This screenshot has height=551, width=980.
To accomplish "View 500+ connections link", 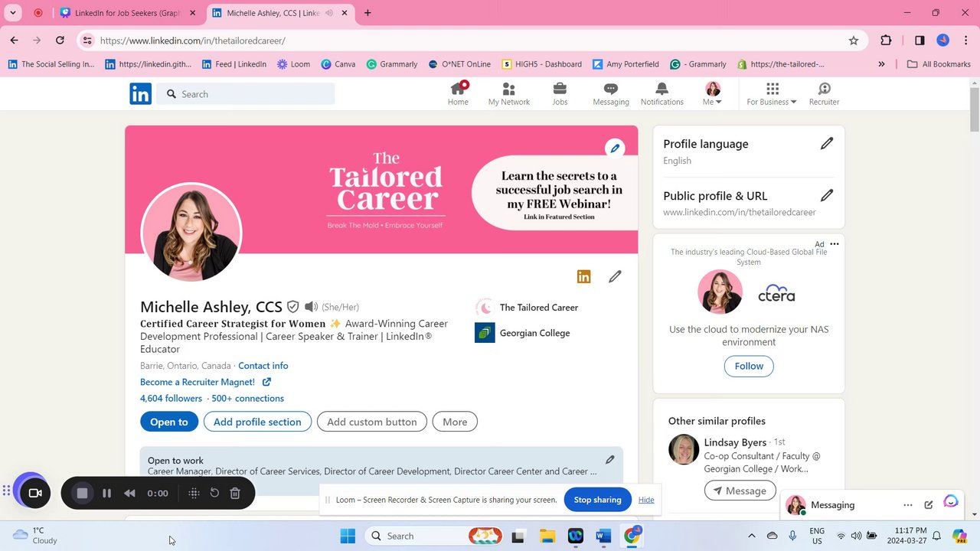I will tap(248, 398).
